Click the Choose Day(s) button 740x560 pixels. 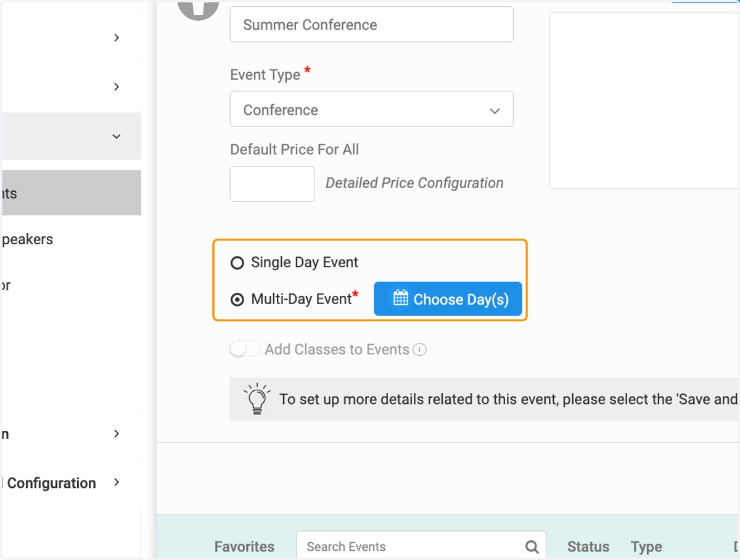coord(448,299)
